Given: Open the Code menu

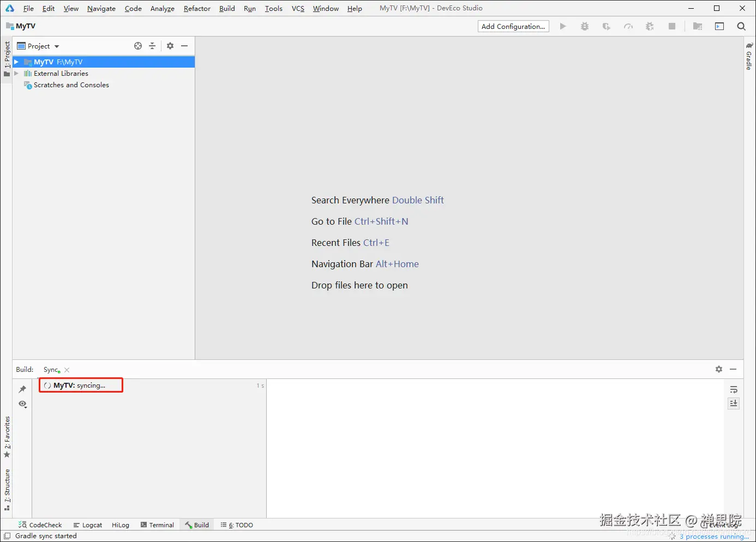Looking at the screenshot, I should pyautogui.click(x=133, y=8).
